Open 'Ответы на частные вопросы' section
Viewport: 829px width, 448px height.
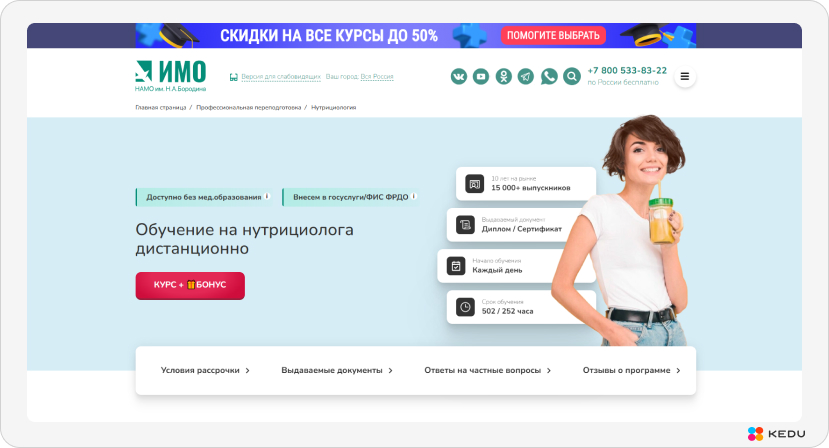click(482, 370)
